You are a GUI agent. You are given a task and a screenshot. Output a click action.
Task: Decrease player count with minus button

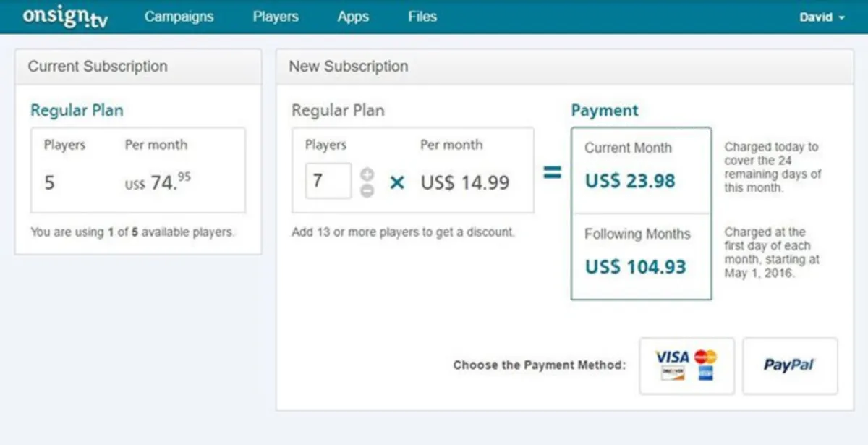pos(367,190)
